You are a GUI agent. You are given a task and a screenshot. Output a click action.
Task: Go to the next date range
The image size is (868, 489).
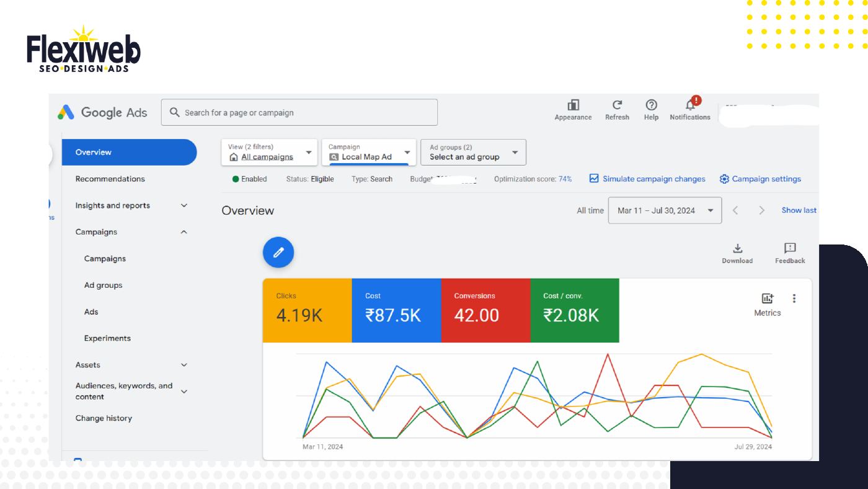point(762,210)
